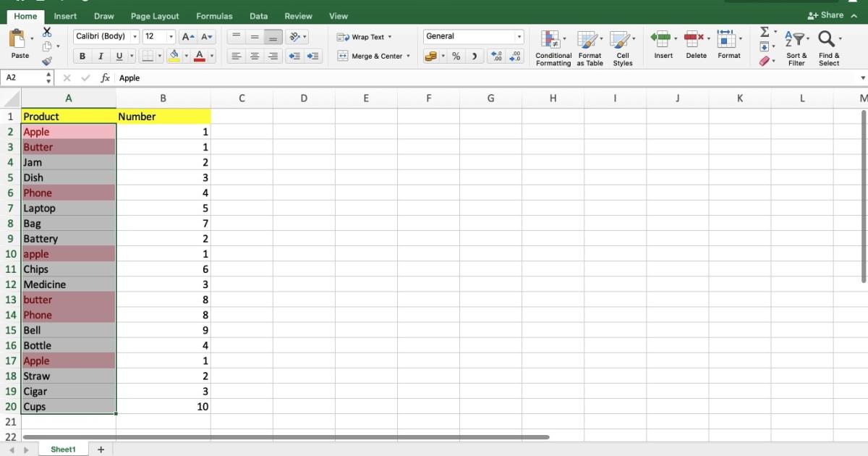Click the Copy icon

pos(47,47)
